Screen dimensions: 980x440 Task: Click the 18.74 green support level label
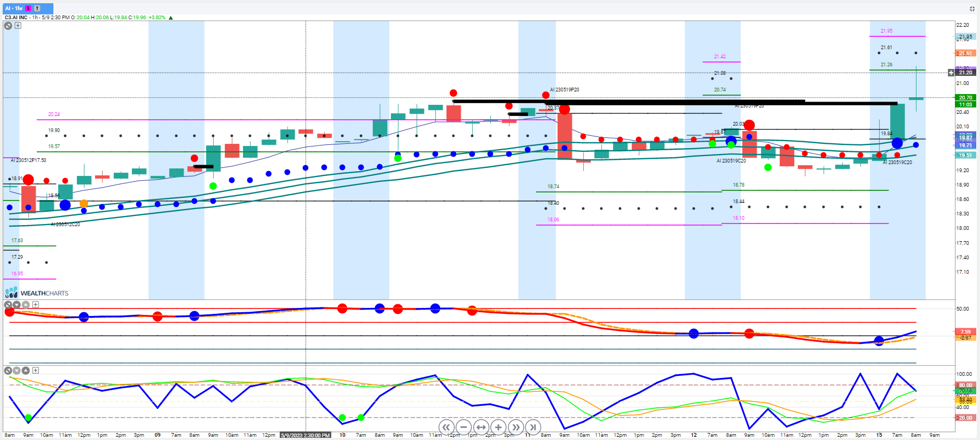point(553,187)
